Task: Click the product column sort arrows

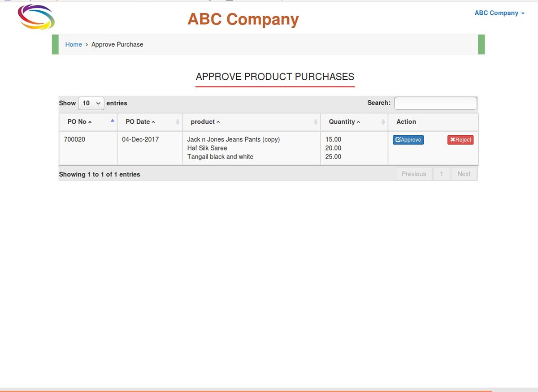Action: (x=316, y=122)
